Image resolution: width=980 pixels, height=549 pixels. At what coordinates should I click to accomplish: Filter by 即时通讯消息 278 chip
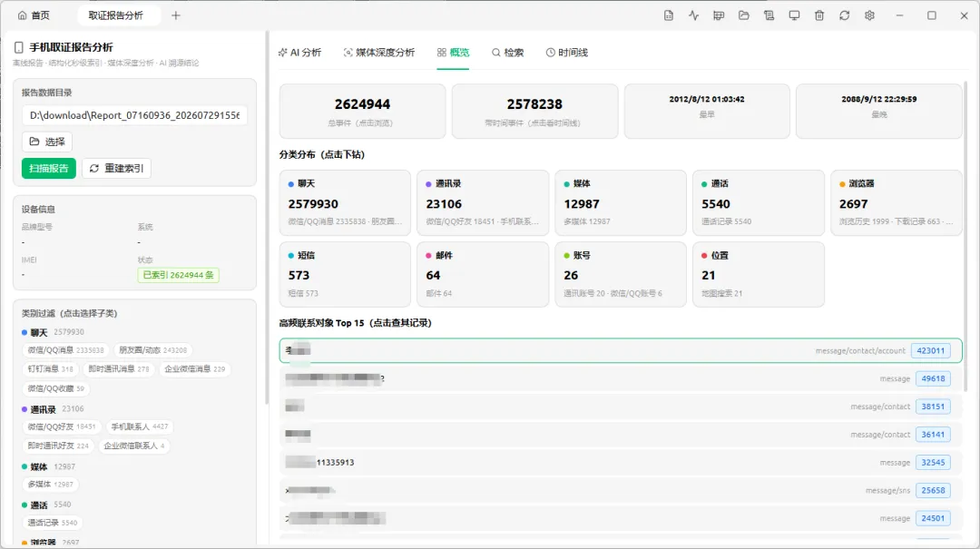(119, 369)
